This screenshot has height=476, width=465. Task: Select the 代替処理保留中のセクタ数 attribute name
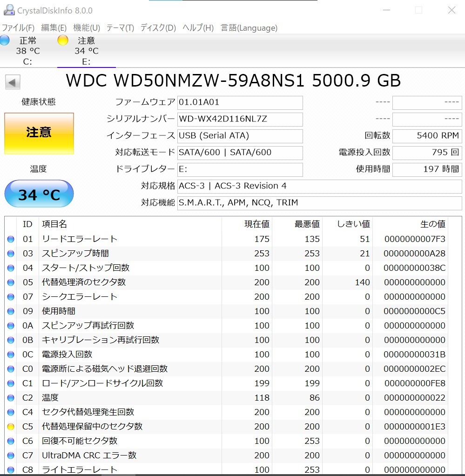point(92,426)
